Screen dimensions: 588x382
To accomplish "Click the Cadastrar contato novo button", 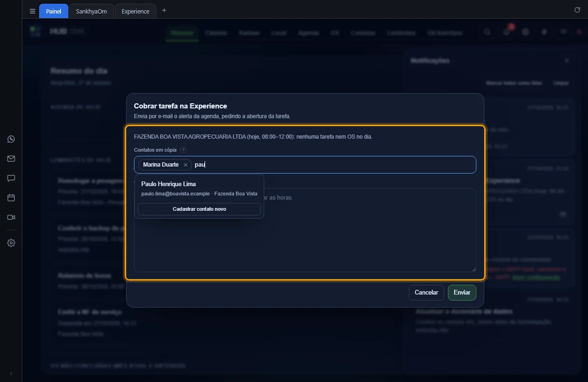I will click(199, 209).
